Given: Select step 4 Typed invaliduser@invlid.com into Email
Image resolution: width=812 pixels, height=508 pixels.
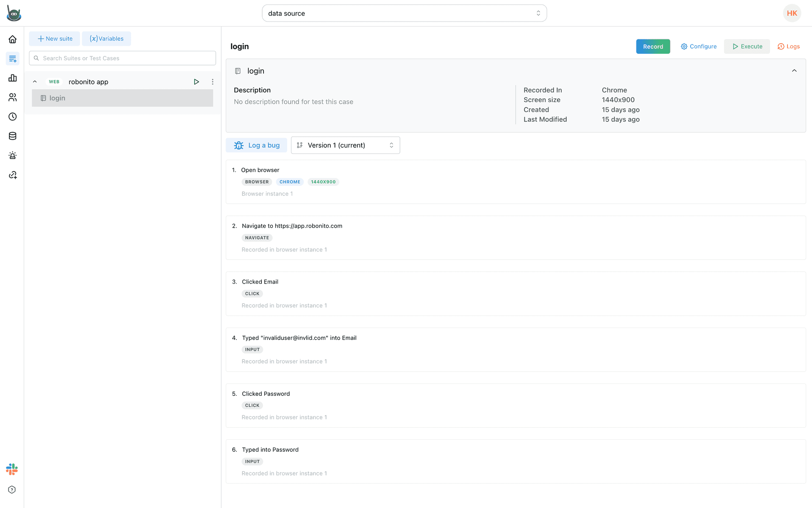Looking at the screenshot, I should 516,350.
